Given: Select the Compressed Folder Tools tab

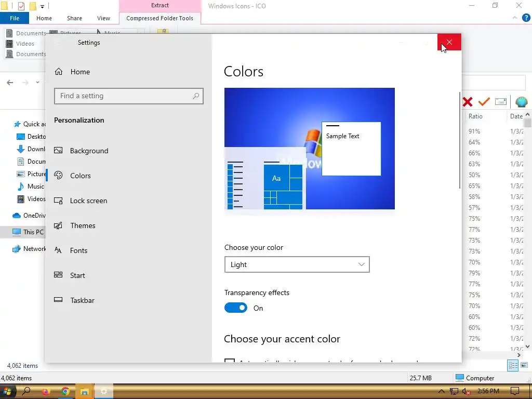Looking at the screenshot, I should coord(160,18).
